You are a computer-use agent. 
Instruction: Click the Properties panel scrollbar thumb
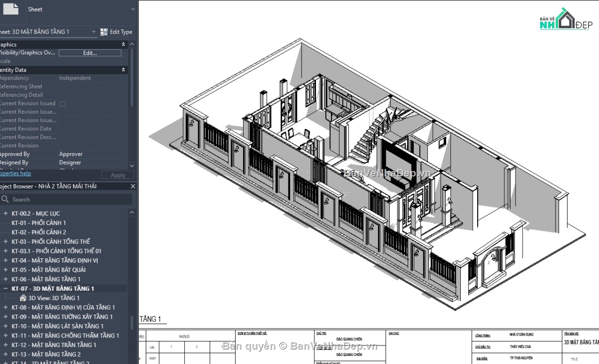click(132, 77)
